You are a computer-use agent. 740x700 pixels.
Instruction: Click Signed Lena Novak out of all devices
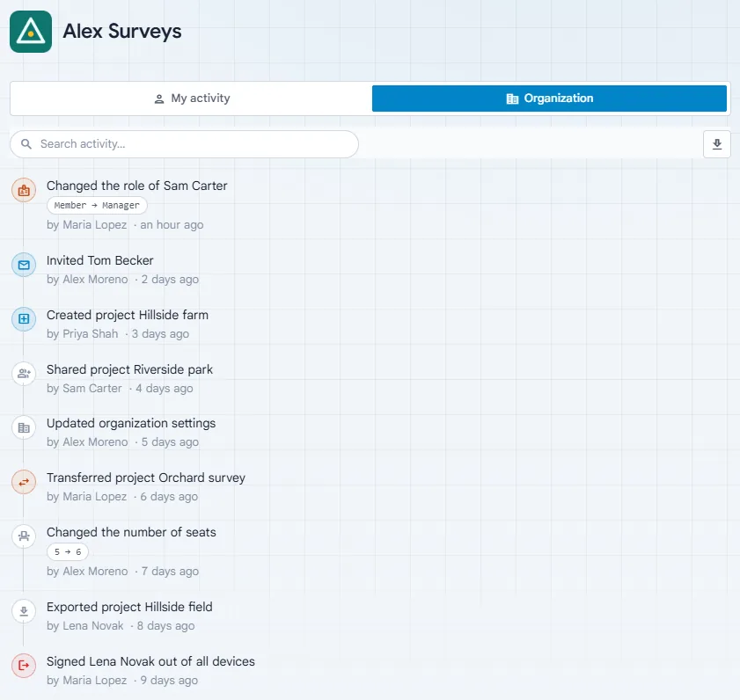point(150,661)
